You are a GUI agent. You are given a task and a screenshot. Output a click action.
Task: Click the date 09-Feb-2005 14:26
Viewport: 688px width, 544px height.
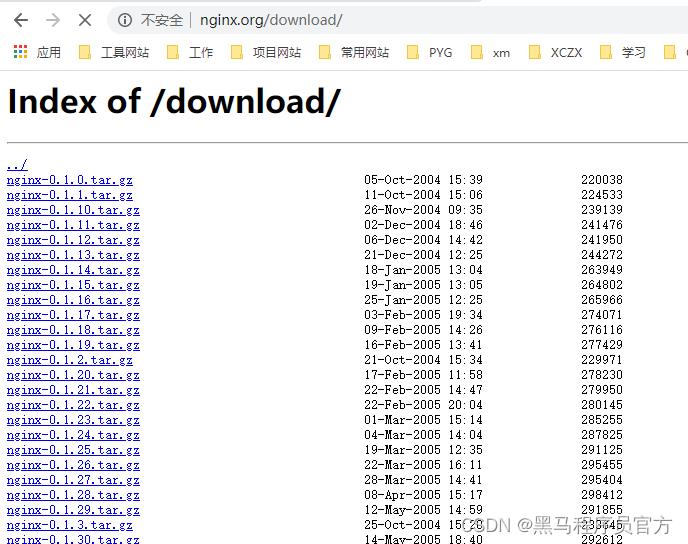(x=423, y=329)
